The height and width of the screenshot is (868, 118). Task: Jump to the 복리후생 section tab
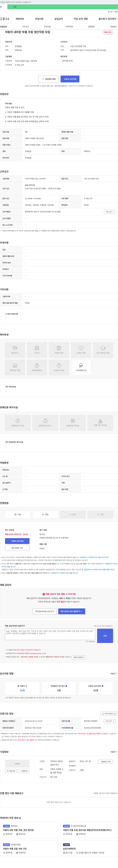[x=69, y=27]
